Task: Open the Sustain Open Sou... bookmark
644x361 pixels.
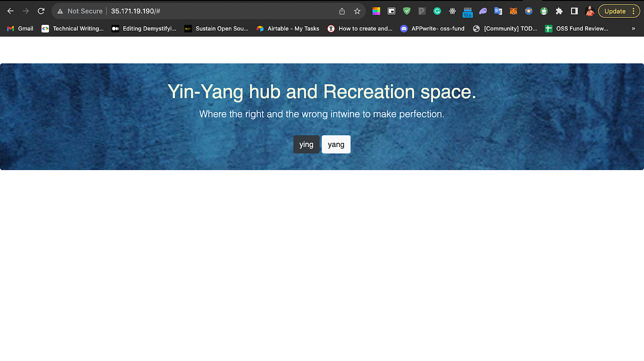Action: coord(216,28)
